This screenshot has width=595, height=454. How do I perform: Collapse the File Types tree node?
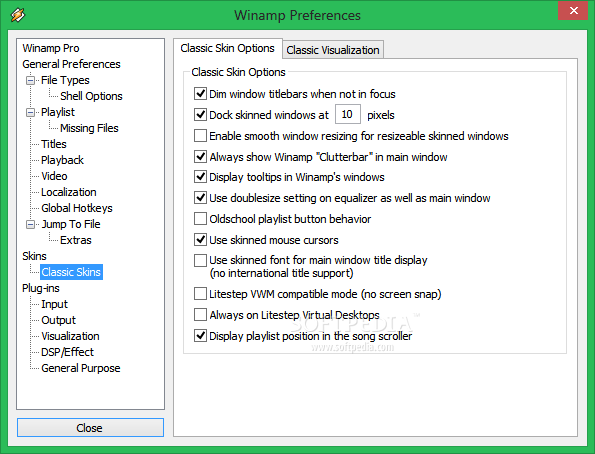(x=30, y=80)
